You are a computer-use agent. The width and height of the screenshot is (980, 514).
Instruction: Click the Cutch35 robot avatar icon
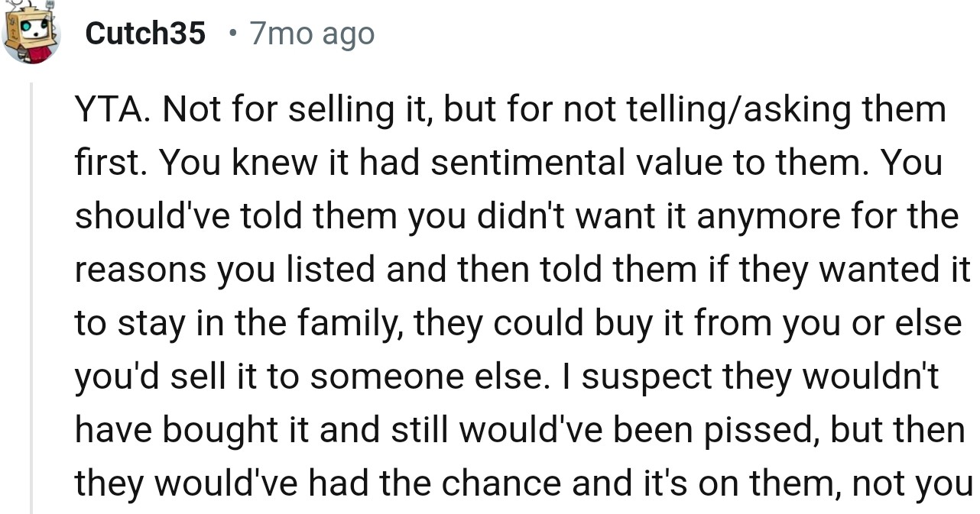[31, 34]
